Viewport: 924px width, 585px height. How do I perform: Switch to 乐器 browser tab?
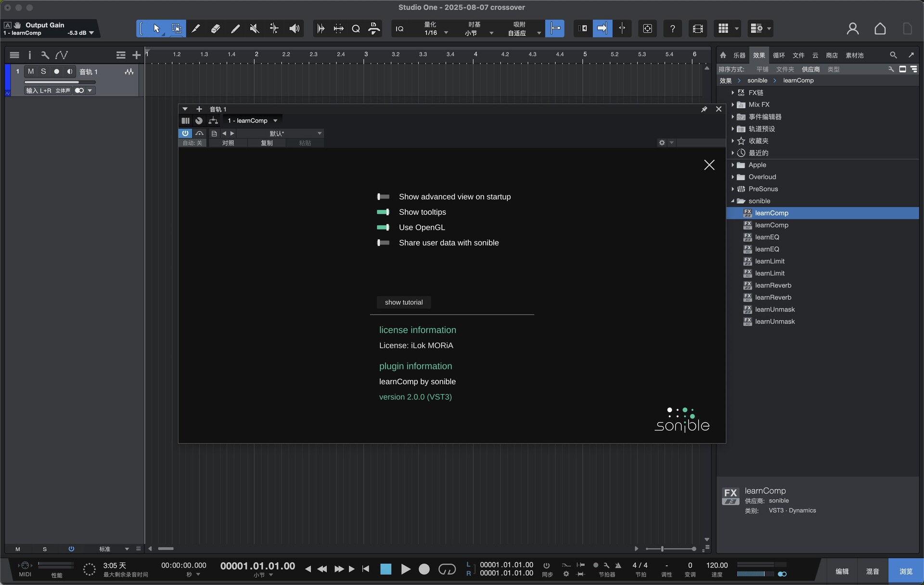tap(739, 55)
